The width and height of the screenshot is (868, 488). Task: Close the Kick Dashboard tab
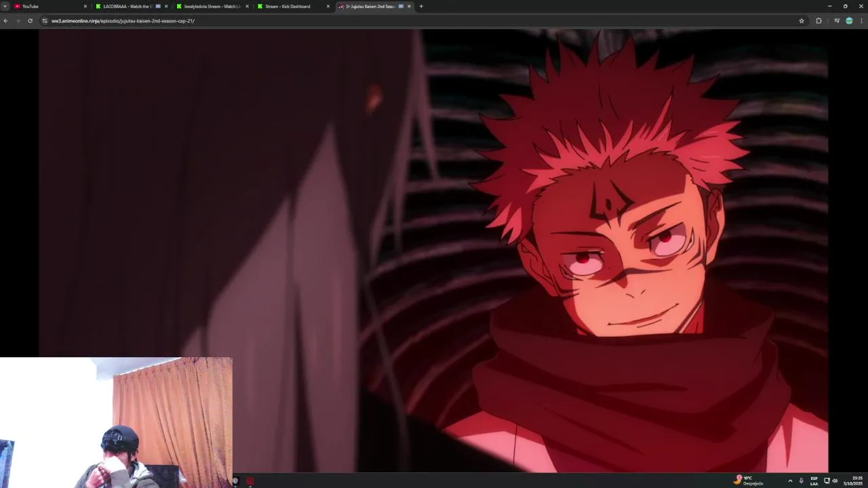(x=328, y=6)
